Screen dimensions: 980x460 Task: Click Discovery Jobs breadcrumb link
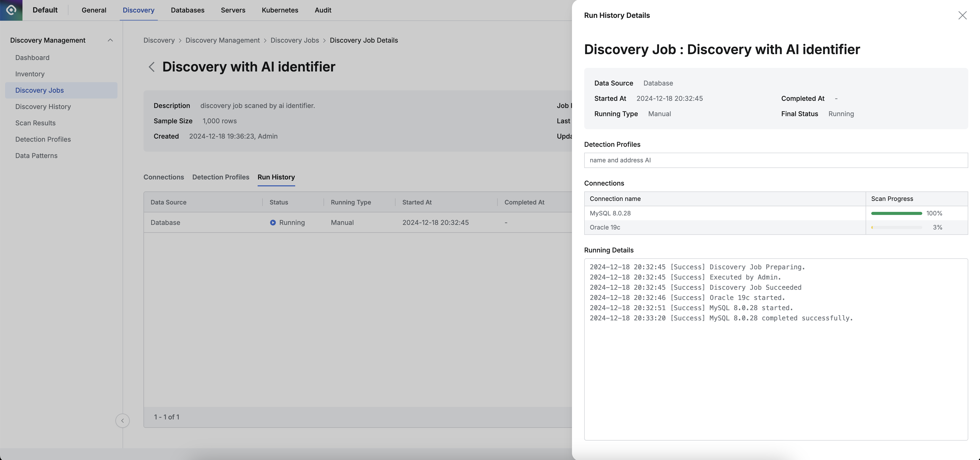click(294, 40)
